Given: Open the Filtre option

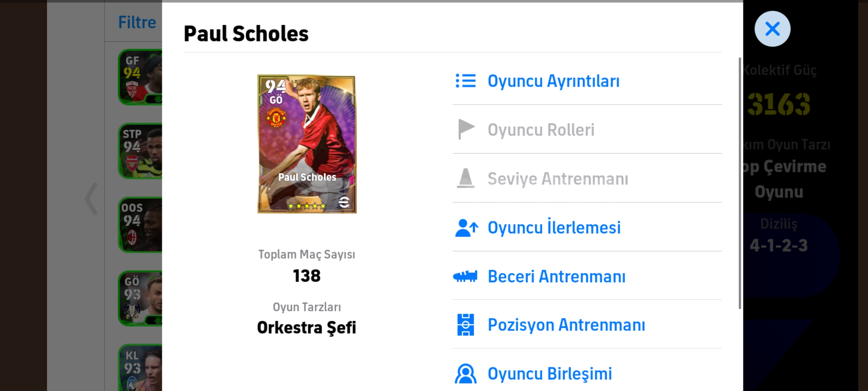Looking at the screenshot, I should point(137,22).
